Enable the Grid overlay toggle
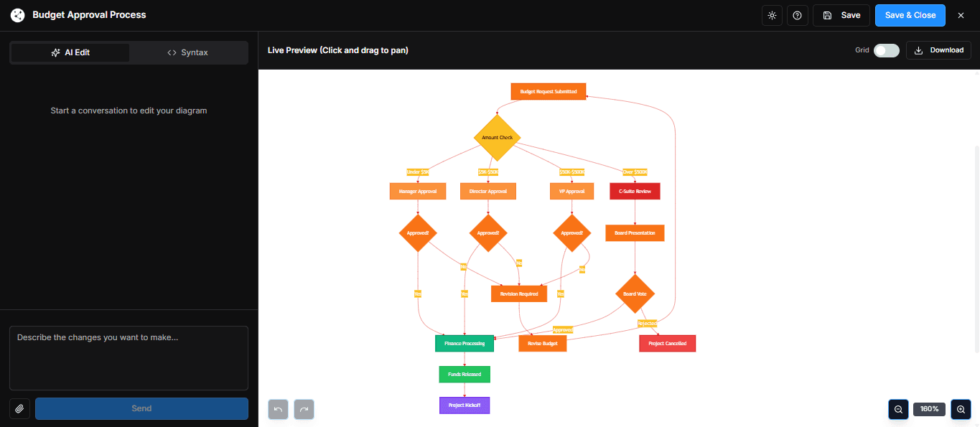 click(x=886, y=50)
